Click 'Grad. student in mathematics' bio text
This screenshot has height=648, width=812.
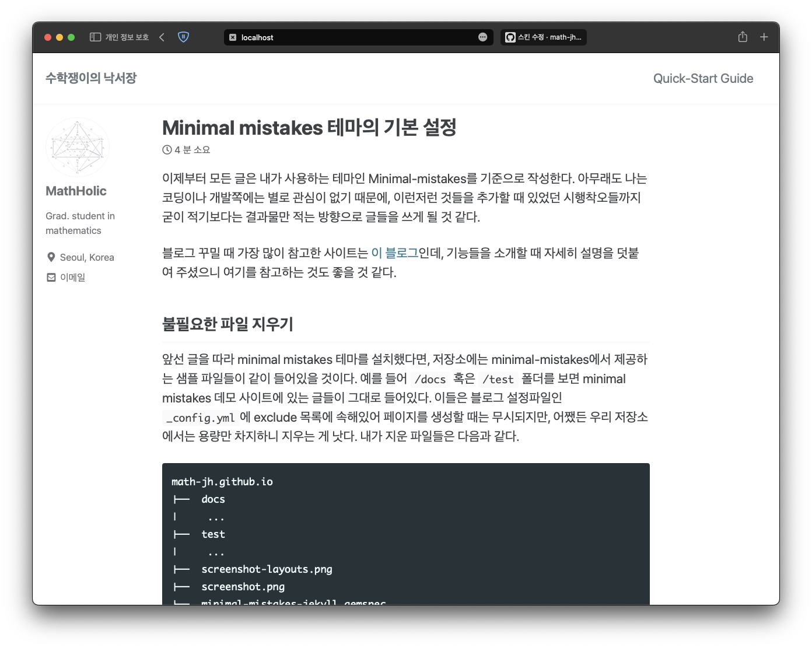80,223
